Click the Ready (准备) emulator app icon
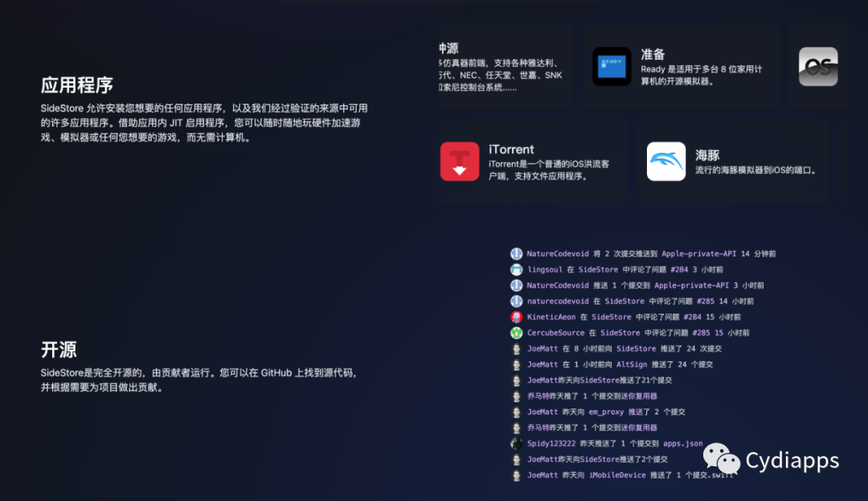 pos(612,67)
